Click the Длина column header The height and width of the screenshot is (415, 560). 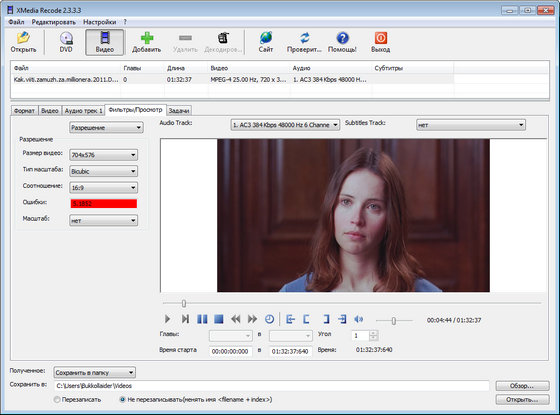click(x=186, y=68)
